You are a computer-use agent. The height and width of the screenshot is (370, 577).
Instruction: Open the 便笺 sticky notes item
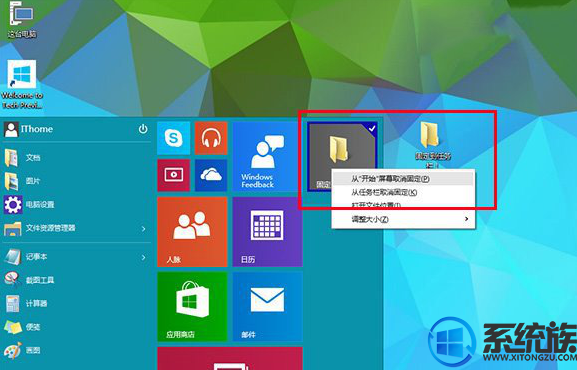click(x=76, y=327)
